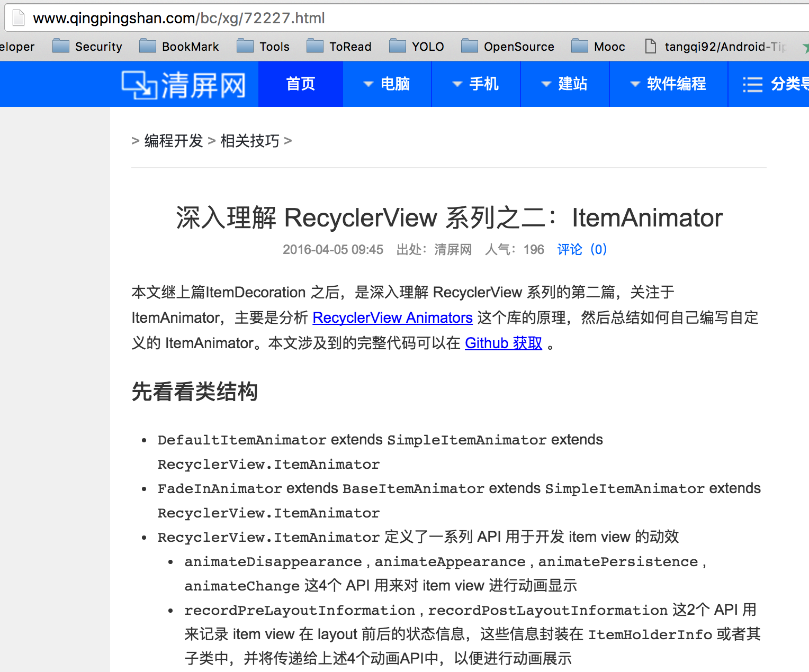Open the 评论 (0) comments link

click(582, 249)
